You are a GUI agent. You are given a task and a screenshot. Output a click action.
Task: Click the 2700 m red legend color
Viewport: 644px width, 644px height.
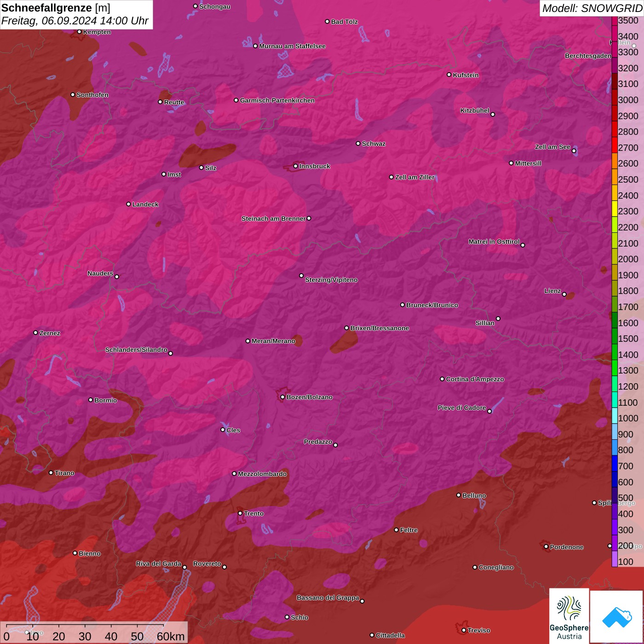615,145
